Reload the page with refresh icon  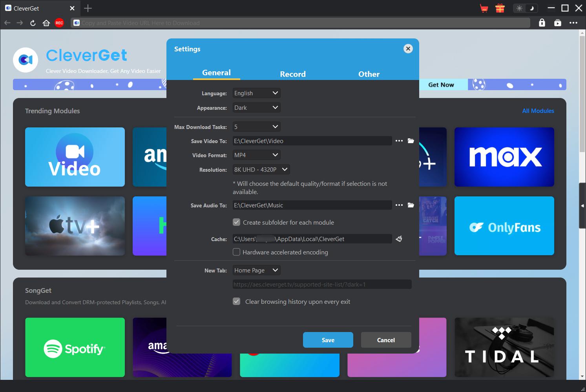(33, 23)
